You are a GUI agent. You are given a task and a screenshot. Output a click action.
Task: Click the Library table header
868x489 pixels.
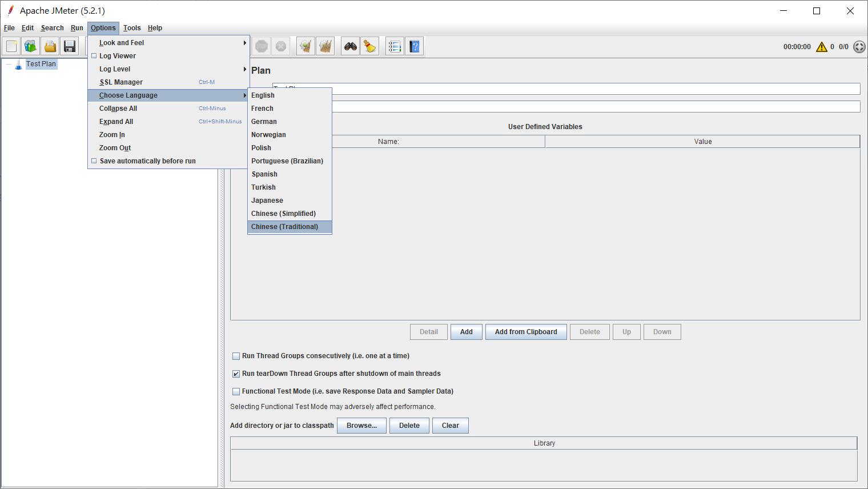[x=544, y=443]
